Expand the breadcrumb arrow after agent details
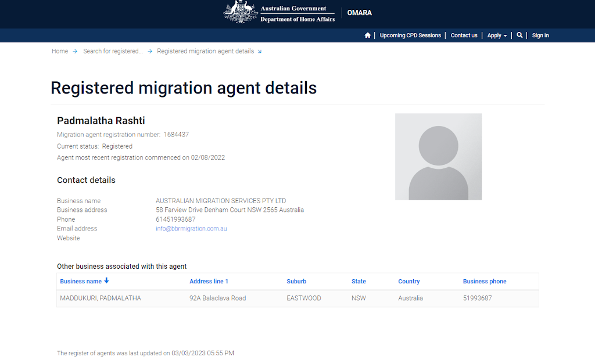Screen dimensions: 595x364 260,52
